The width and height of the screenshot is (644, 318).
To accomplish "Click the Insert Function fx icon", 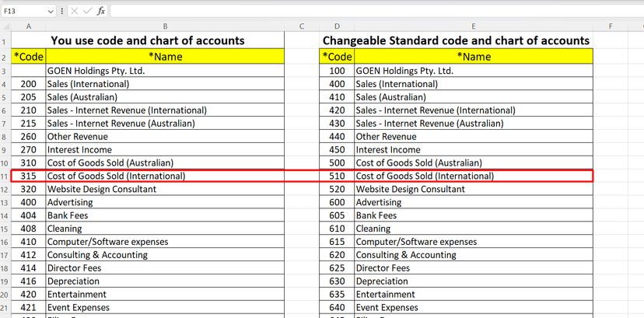I will click(x=100, y=12).
